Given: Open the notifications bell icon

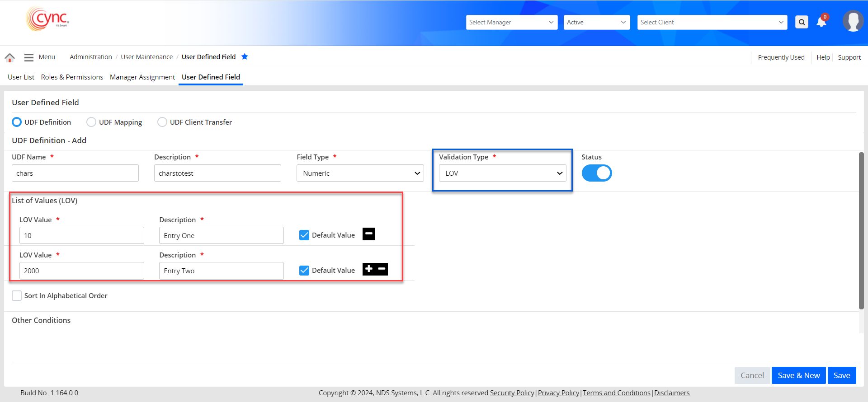Looking at the screenshot, I should click(x=821, y=22).
